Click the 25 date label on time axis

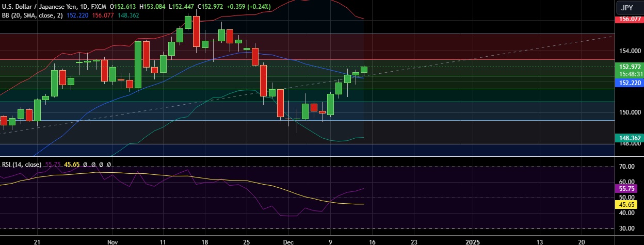coord(247,241)
